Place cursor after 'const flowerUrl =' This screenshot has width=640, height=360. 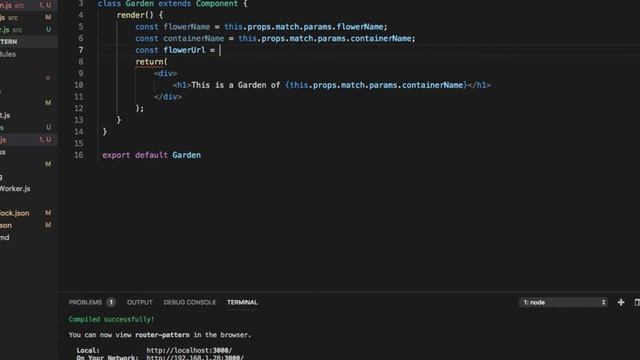[x=220, y=50]
